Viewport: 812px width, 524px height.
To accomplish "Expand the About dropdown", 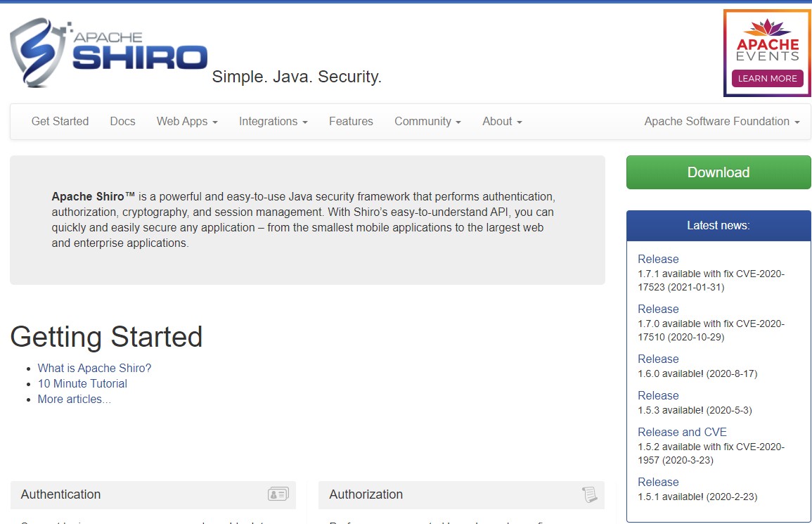I will pyautogui.click(x=501, y=121).
